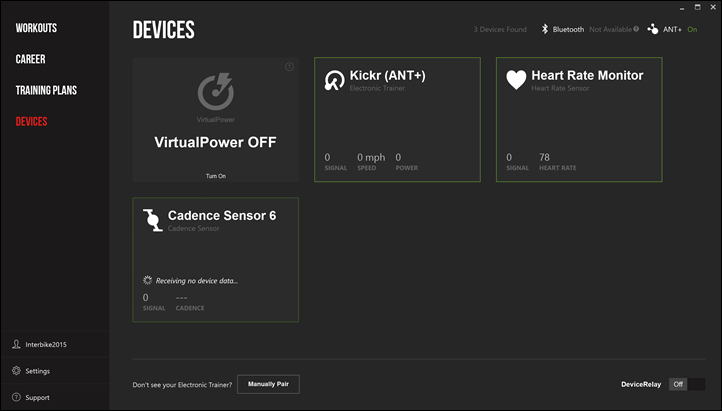Click the Cadence Sensor signal value
The width and height of the screenshot is (722, 411).
coord(146,297)
